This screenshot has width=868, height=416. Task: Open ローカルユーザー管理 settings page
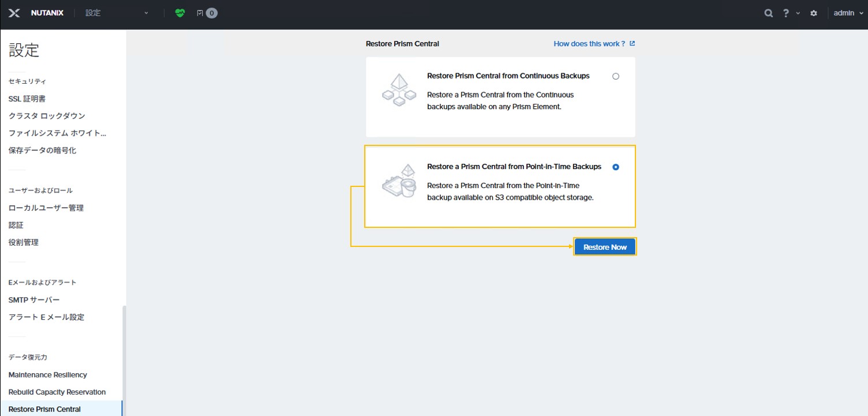(46, 208)
